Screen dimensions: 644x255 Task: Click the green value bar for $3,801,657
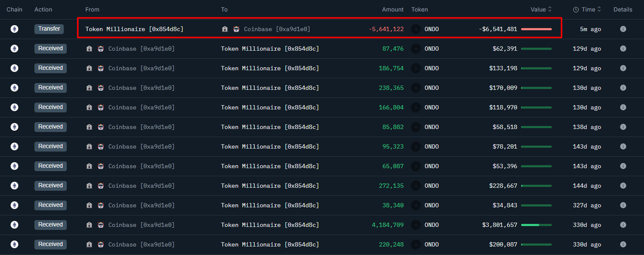click(536, 225)
